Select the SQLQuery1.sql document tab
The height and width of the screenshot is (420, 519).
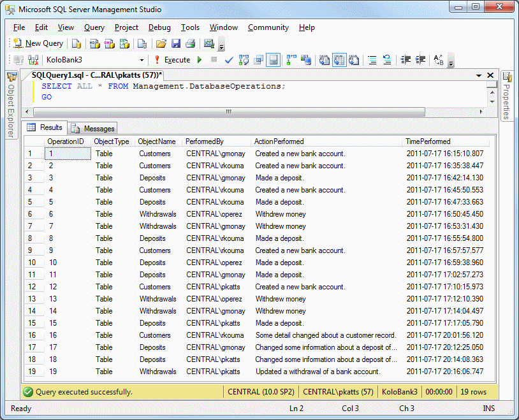pyautogui.click(x=97, y=75)
